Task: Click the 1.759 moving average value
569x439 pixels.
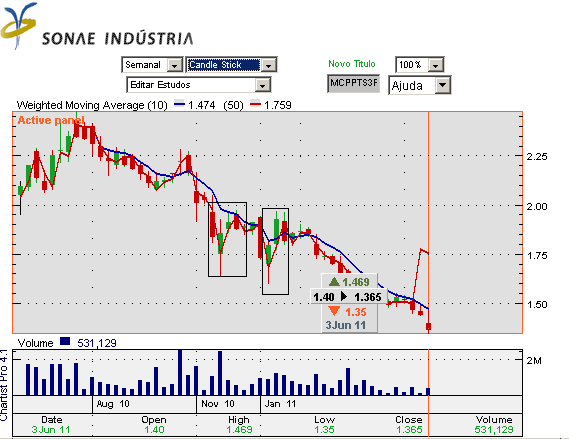Action: click(278, 105)
